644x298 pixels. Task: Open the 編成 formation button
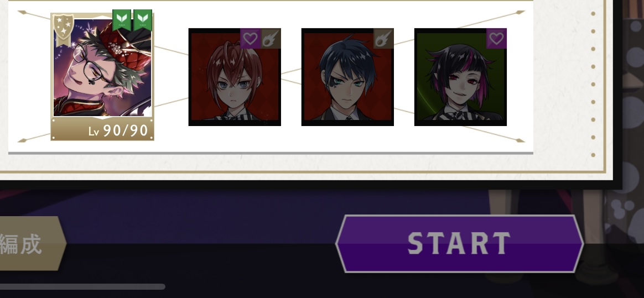coord(31,243)
